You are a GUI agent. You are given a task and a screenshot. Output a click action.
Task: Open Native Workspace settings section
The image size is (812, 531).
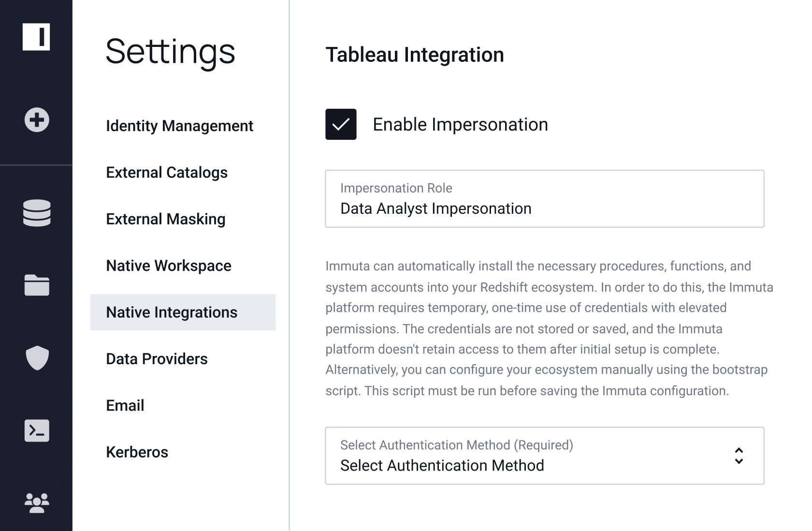(x=169, y=265)
